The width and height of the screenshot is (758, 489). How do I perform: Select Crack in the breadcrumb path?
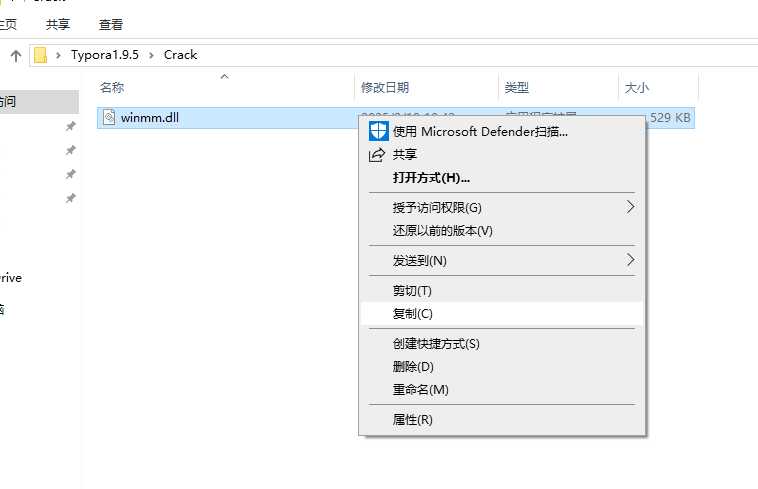click(x=180, y=55)
